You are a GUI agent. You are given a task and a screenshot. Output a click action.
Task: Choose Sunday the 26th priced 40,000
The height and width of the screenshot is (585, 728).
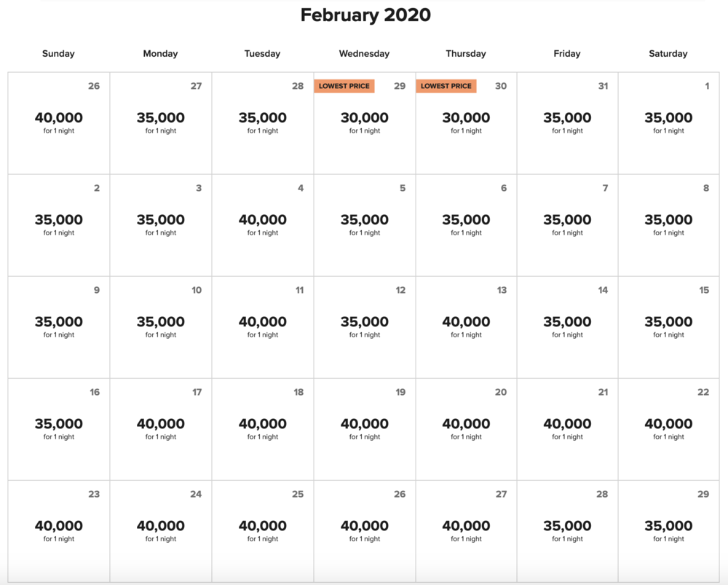59,122
